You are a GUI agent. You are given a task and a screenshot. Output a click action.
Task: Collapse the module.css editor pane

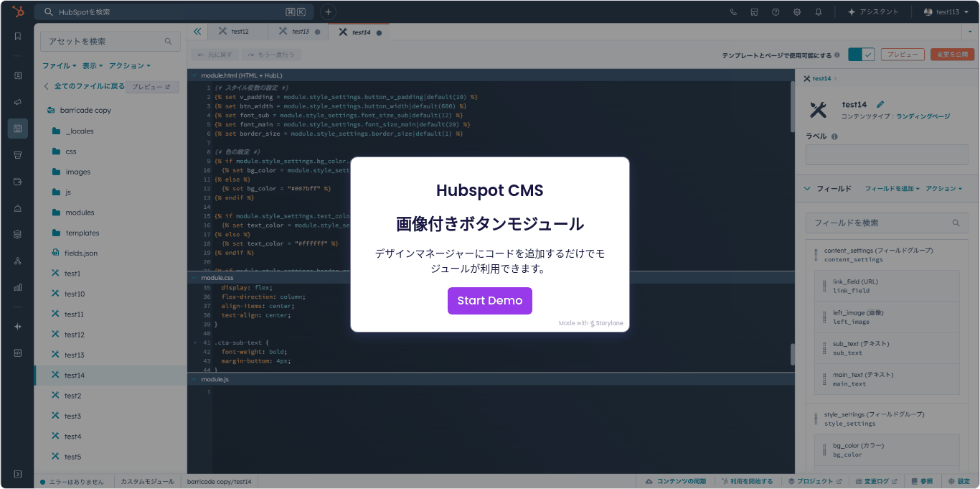(194, 277)
